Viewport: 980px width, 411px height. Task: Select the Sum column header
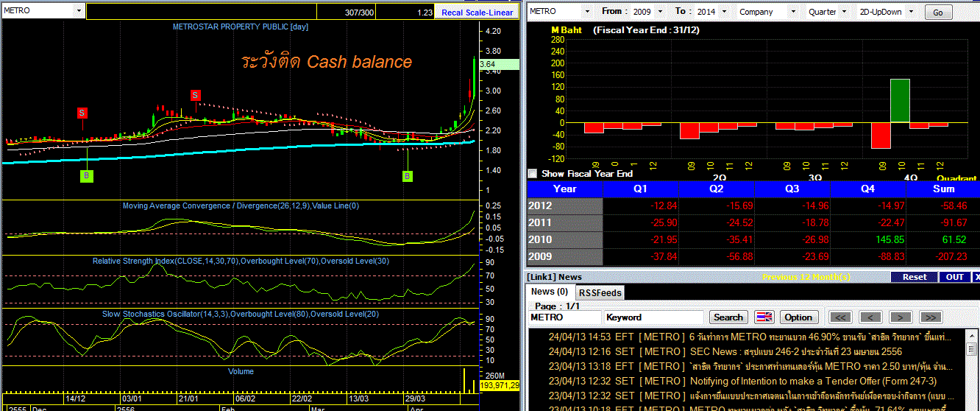tap(942, 189)
